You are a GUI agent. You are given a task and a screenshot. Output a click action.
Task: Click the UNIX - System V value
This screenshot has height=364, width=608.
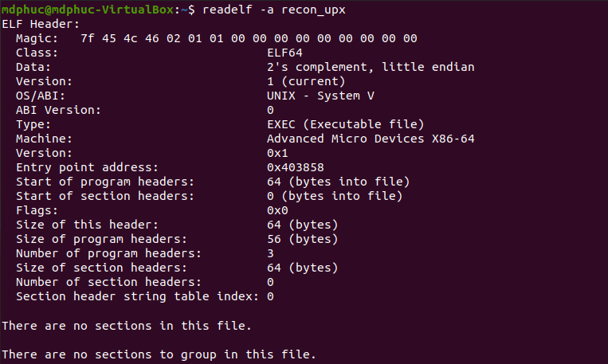[320, 96]
